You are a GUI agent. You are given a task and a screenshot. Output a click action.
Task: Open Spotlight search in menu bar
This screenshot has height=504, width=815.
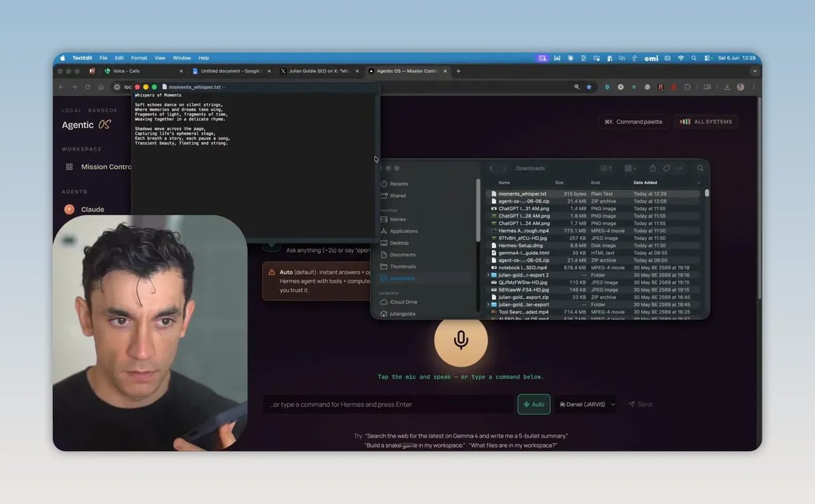694,58
